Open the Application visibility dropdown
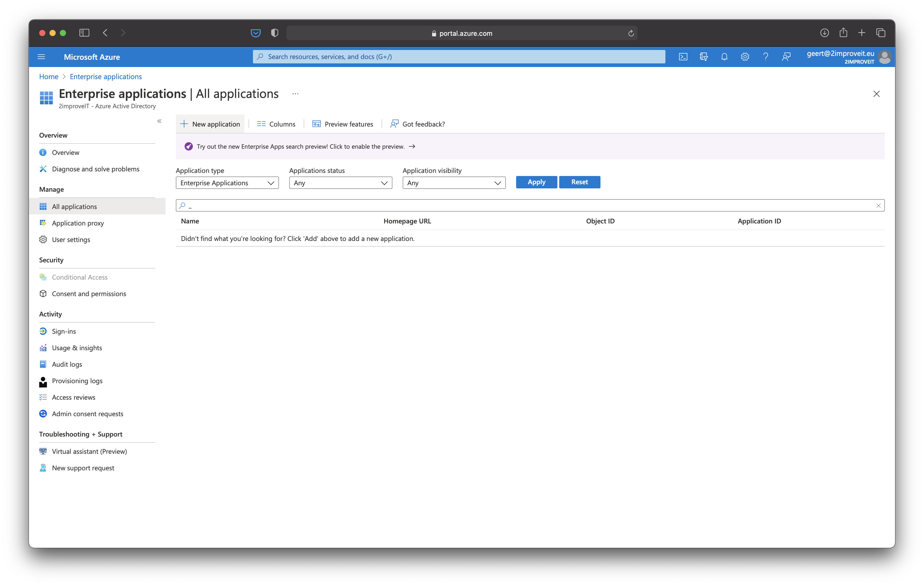Viewport: 924px width, 586px height. 454,183
